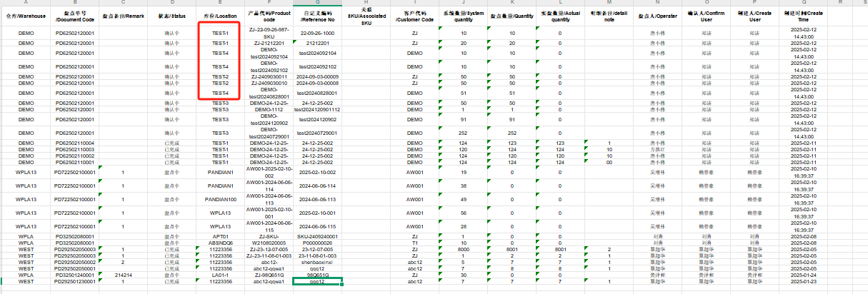Select location cell ABSNDQ6
The height and width of the screenshot is (294, 868).
[220, 243]
